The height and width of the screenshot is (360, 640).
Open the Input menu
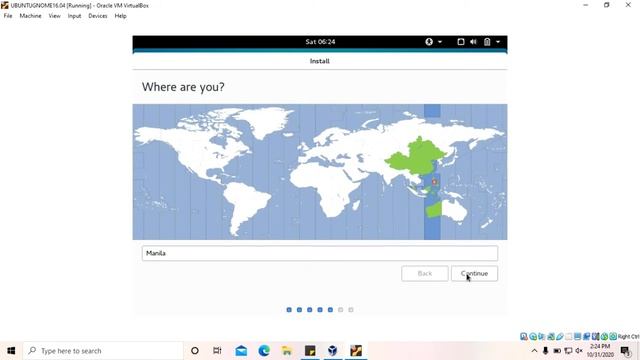pyautogui.click(x=74, y=16)
